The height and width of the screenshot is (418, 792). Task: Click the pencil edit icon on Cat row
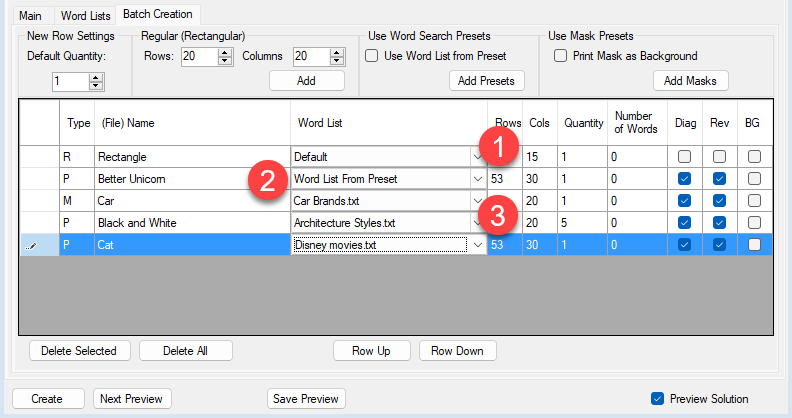(x=30, y=245)
